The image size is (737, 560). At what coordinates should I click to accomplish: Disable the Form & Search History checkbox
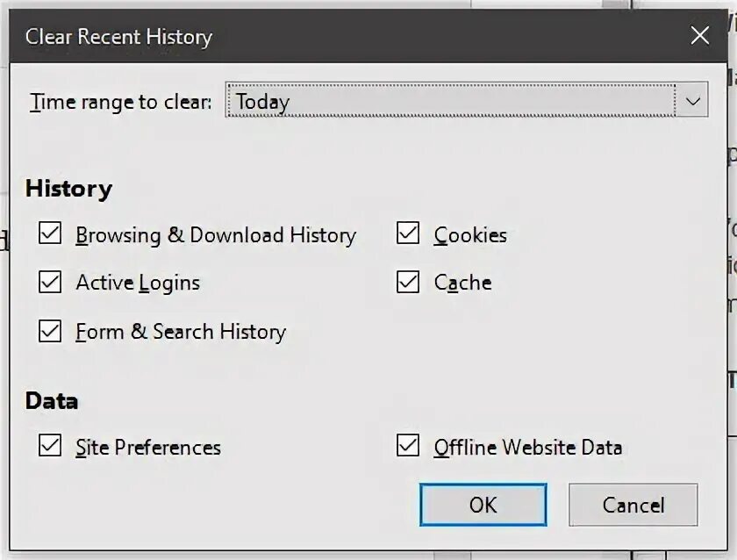point(50,332)
